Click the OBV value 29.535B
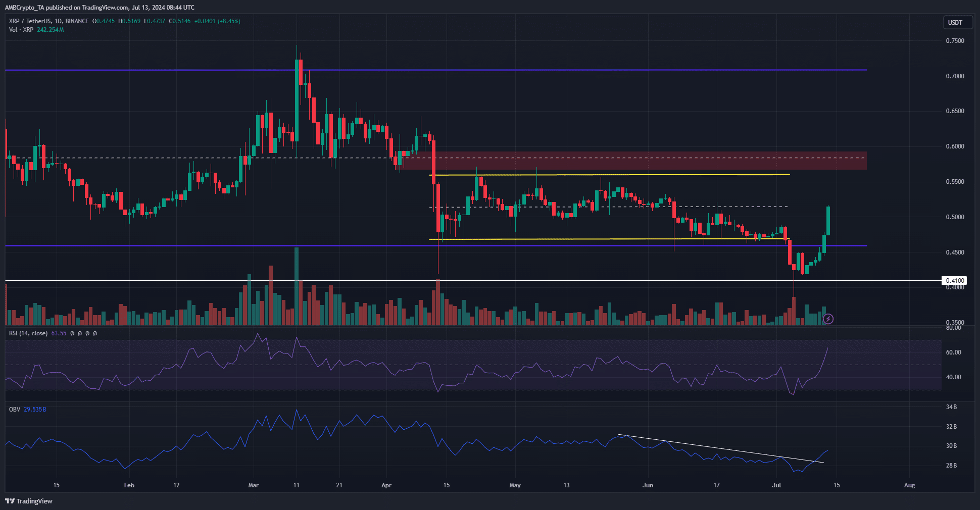The image size is (980, 510). click(x=35, y=410)
